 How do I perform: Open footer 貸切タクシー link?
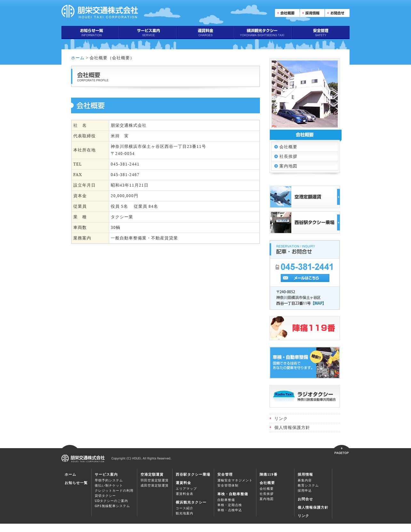(x=105, y=496)
